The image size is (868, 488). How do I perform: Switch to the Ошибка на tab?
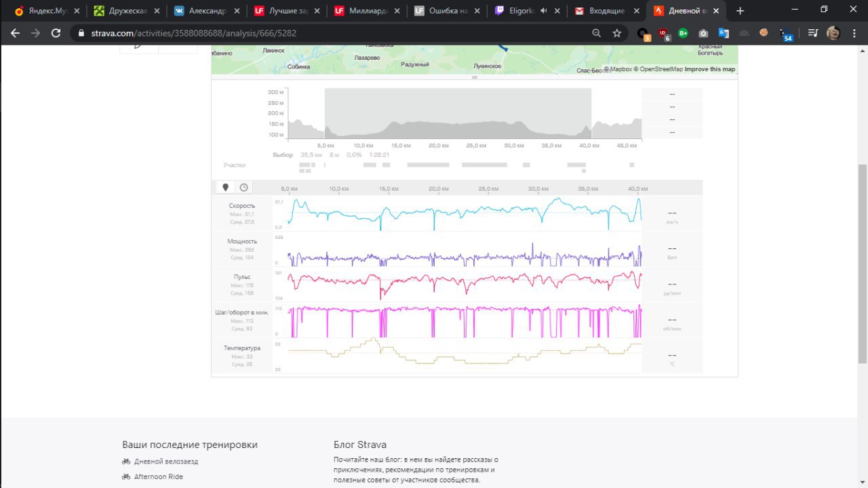(x=446, y=11)
